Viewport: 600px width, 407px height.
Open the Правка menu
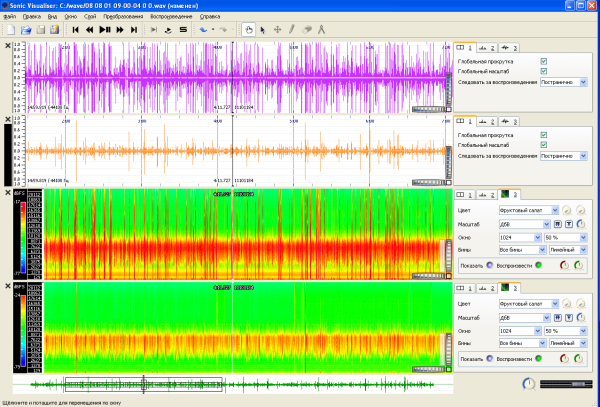point(31,16)
